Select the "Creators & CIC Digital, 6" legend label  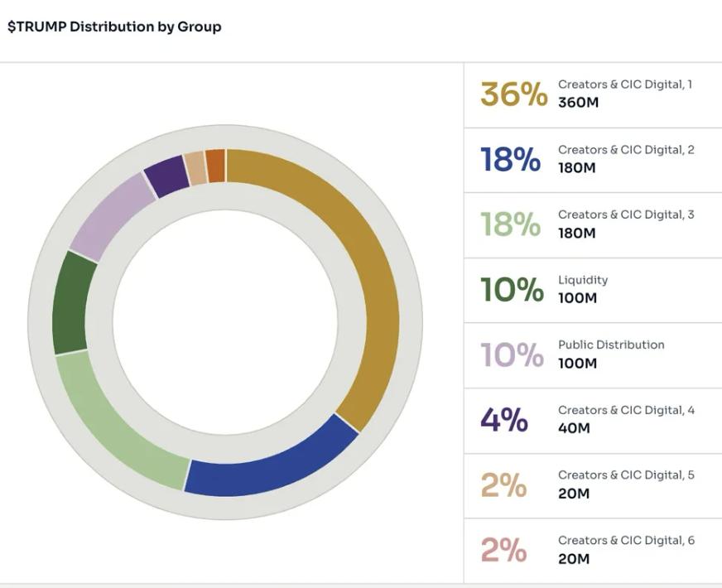click(x=625, y=540)
